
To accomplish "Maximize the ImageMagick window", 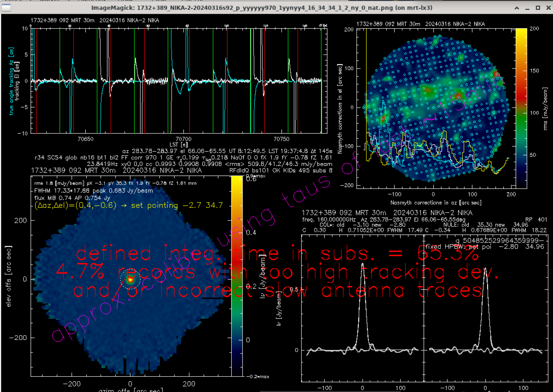I will click(538, 8).
